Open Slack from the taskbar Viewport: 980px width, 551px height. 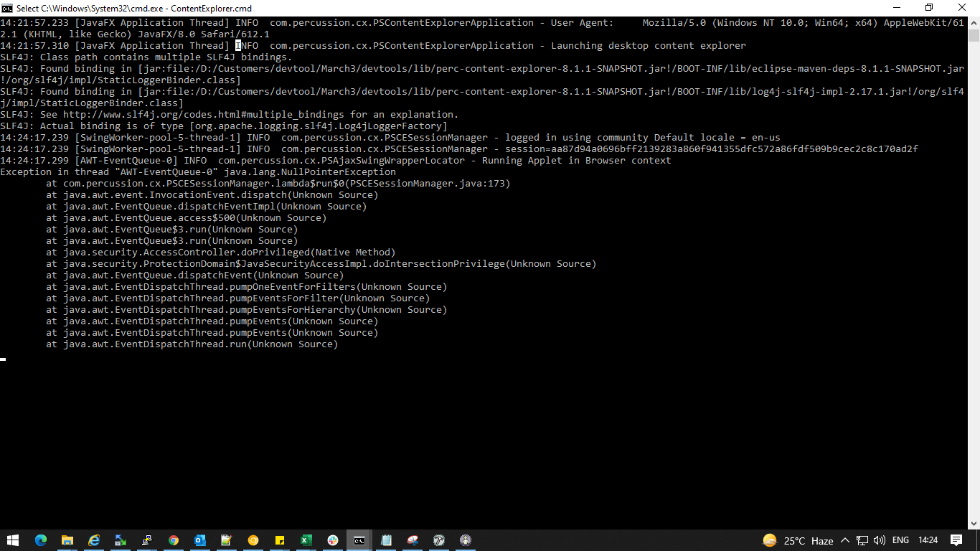point(333,540)
